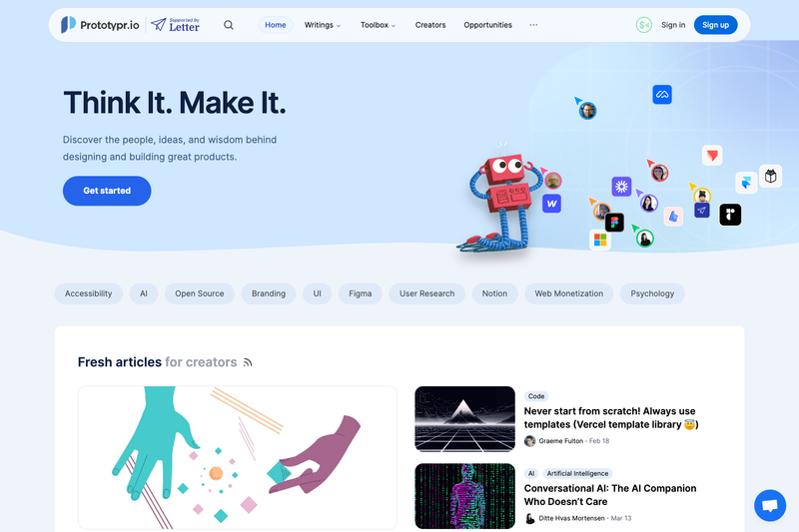Open the blue chat bubble widget

coord(770,505)
